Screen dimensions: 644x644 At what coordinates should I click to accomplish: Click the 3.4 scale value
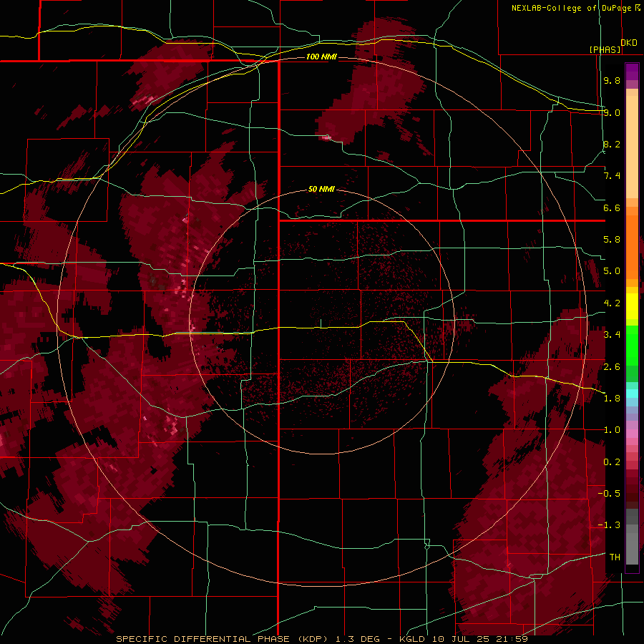[x=612, y=335]
